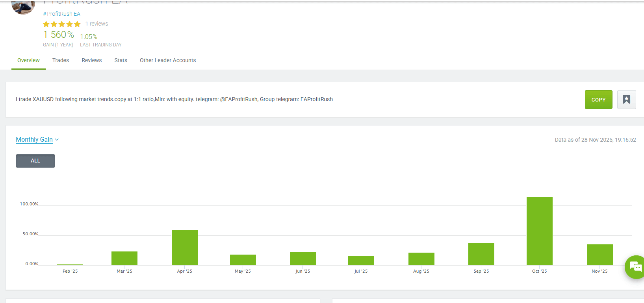Click the bookmark star icon button
The image size is (644, 303).
pyautogui.click(x=626, y=100)
